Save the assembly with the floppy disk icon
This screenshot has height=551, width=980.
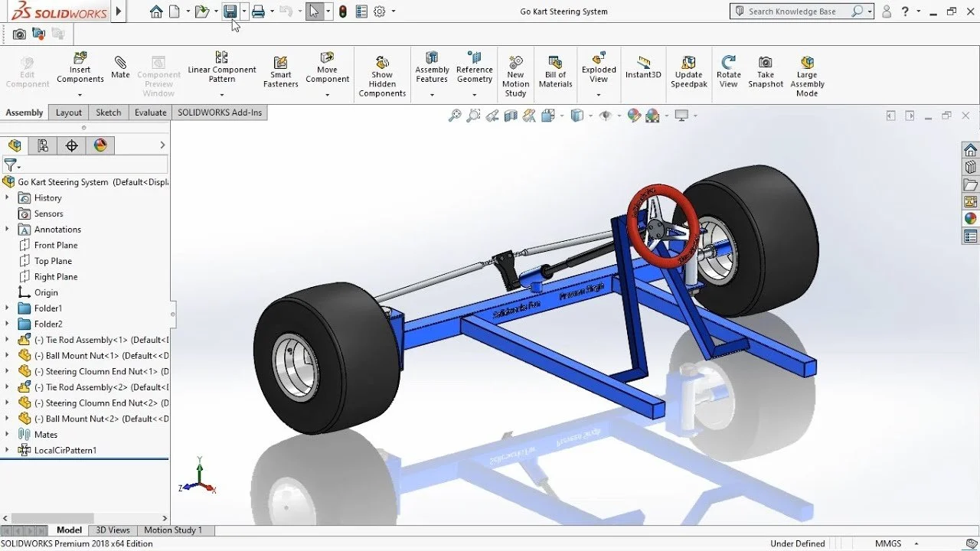230,11
